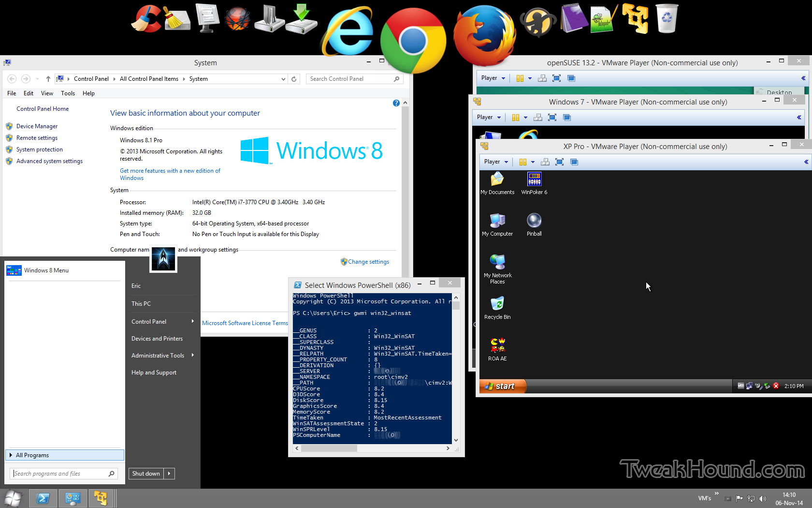Launch CCleaner from the top dock
Viewport: 812px width, 508px height.
(146, 19)
